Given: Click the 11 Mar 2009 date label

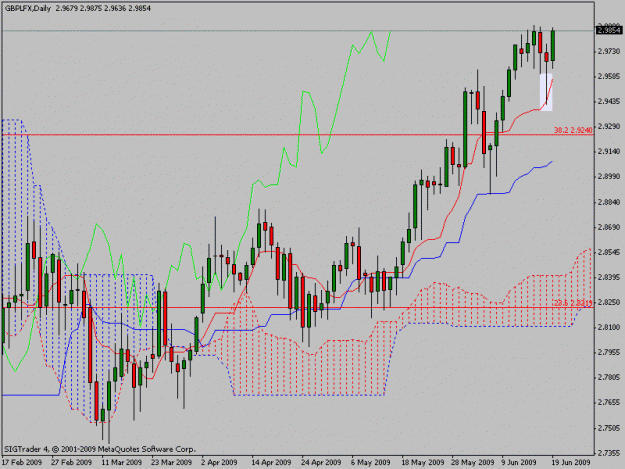Looking at the screenshot, I should (x=122, y=463).
